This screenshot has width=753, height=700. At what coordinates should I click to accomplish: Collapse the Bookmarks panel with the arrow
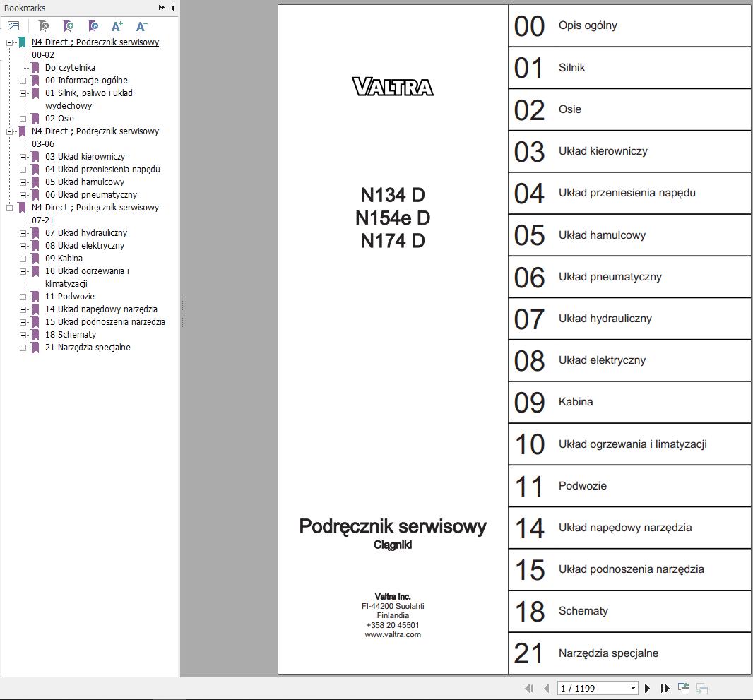[172, 8]
